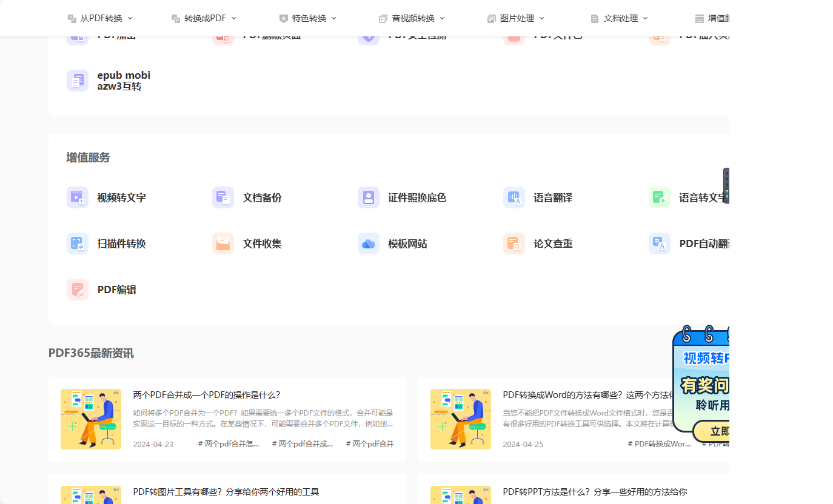The width and height of the screenshot is (833, 504).
Task: Expand the 文档处理 dropdown arrow
Action: pyautogui.click(x=645, y=18)
